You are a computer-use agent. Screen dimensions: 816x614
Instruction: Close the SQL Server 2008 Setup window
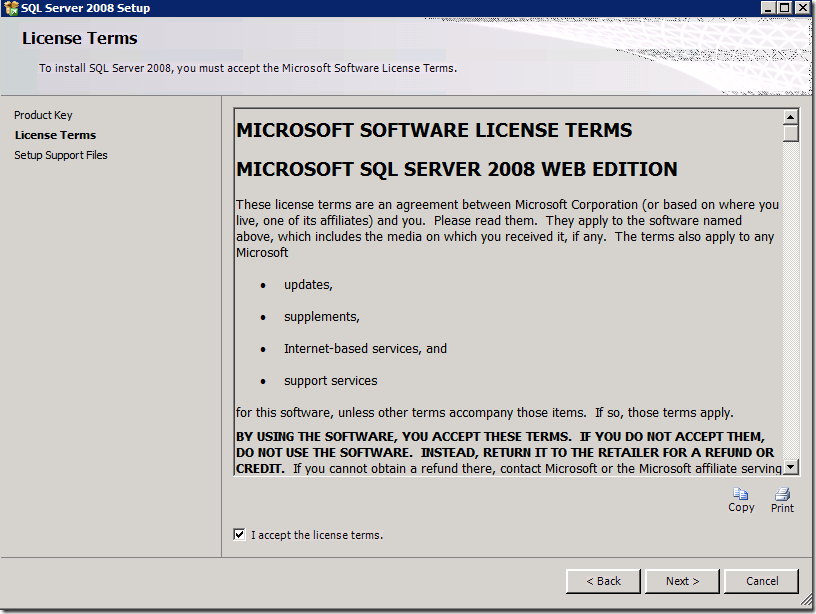click(802, 8)
